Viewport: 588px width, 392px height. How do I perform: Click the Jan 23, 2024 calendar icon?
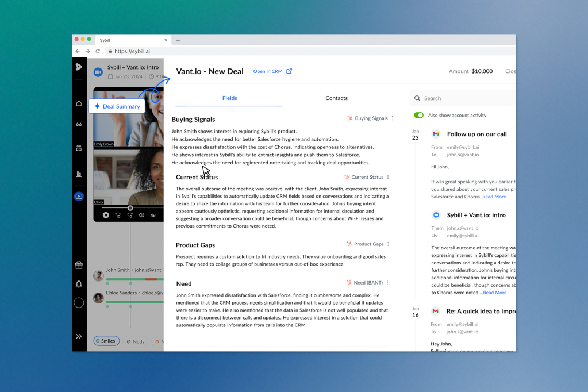[x=110, y=76]
